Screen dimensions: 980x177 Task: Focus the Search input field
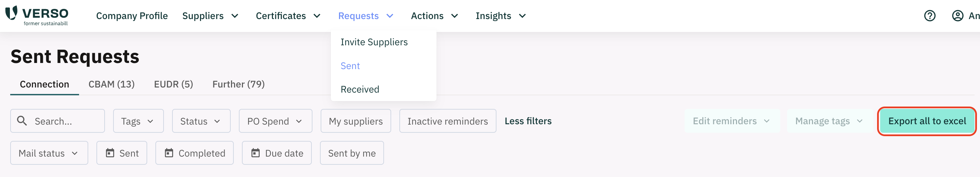(x=58, y=121)
